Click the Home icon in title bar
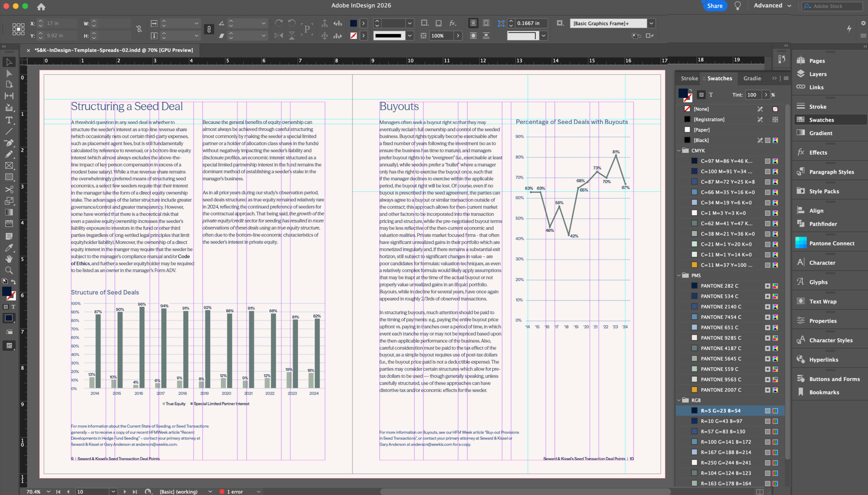The height and width of the screenshot is (495, 868). click(41, 6)
